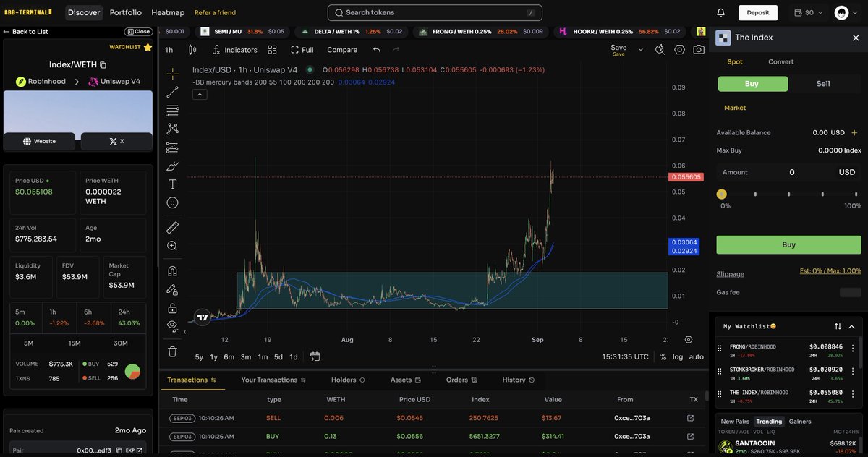Image resolution: width=868 pixels, height=457 pixels.
Task: Open the go to date calendar icon
Action: pyautogui.click(x=315, y=356)
